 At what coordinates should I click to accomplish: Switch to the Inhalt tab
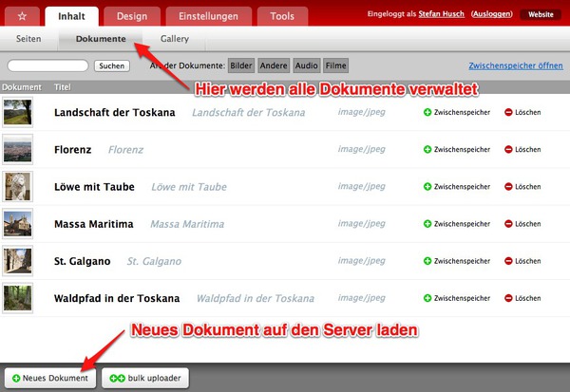tap(71, 16)
